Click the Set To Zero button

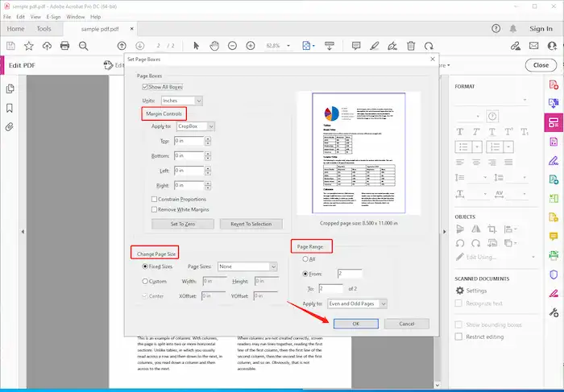point(183,224)
